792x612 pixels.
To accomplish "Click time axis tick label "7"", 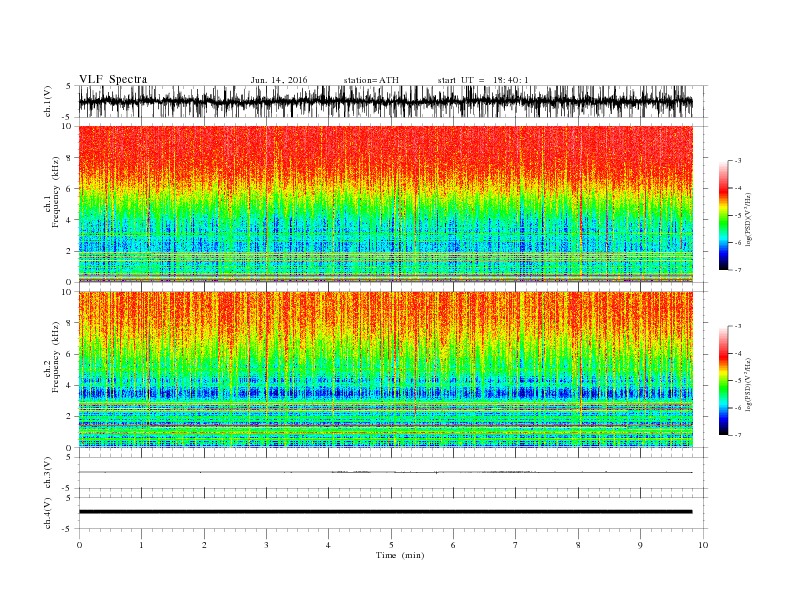I will click(516, 545).
